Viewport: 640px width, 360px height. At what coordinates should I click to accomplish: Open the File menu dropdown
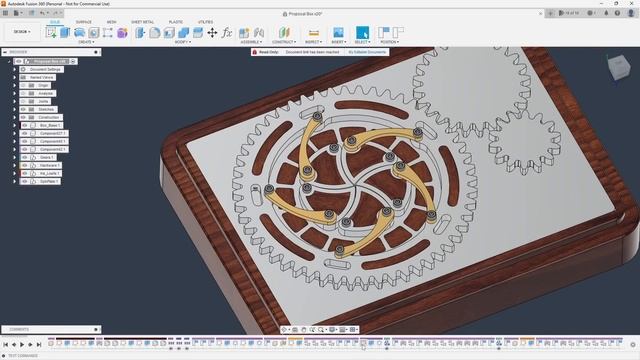[x=18, y=13]
